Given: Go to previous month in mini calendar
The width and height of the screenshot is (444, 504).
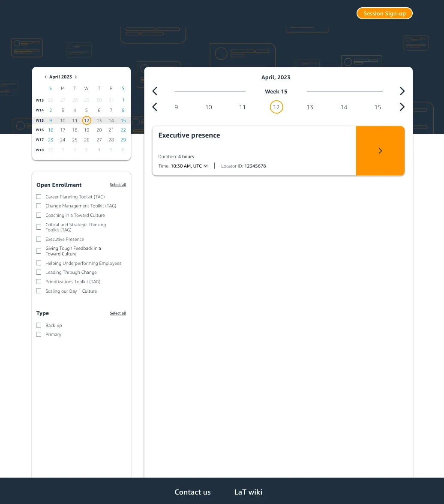Looking at the screenshot, I should point(45,77).
